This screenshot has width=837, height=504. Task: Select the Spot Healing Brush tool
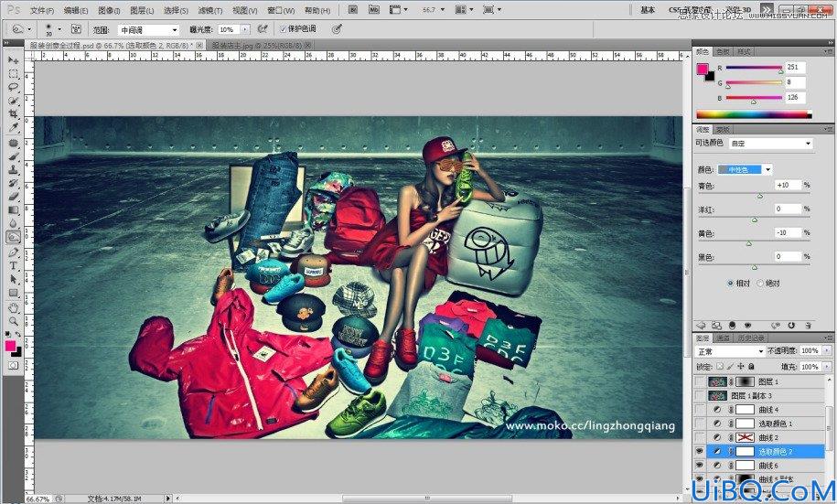click(x=14, y=143)
